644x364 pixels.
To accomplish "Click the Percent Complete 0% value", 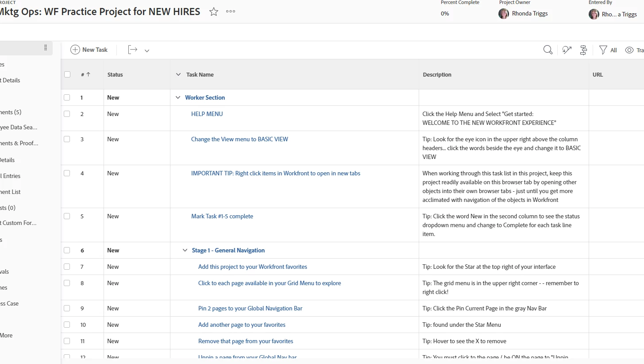I will click(445, 14).
